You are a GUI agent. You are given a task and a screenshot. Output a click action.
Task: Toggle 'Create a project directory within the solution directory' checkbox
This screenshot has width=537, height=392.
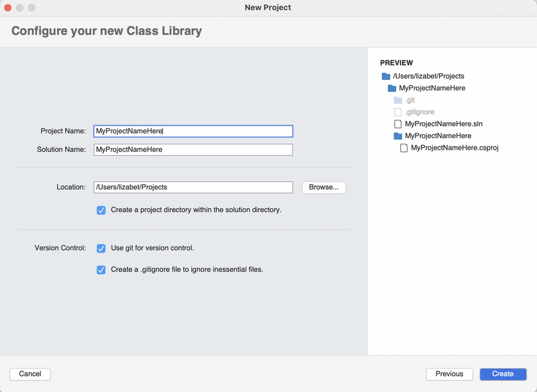coord(101,210)
